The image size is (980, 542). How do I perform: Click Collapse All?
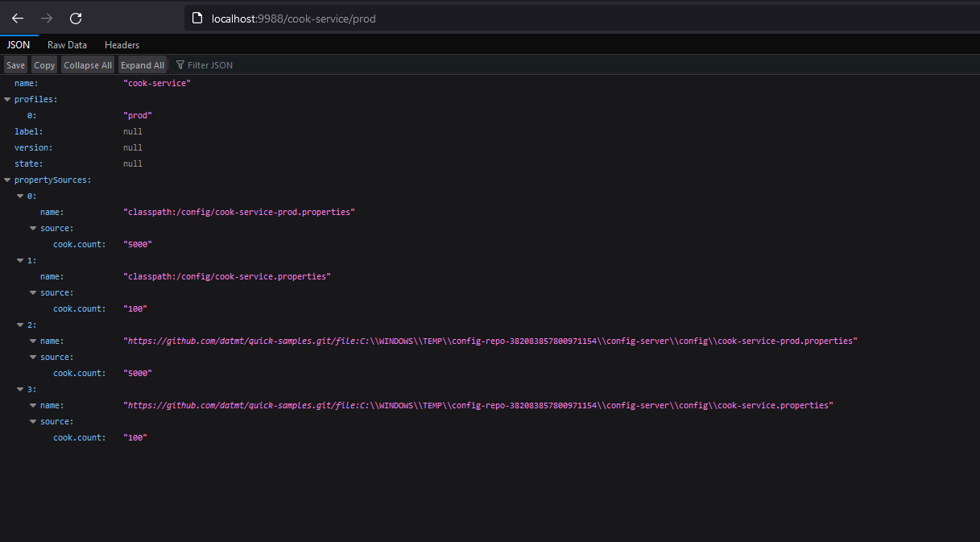(87, 64)
